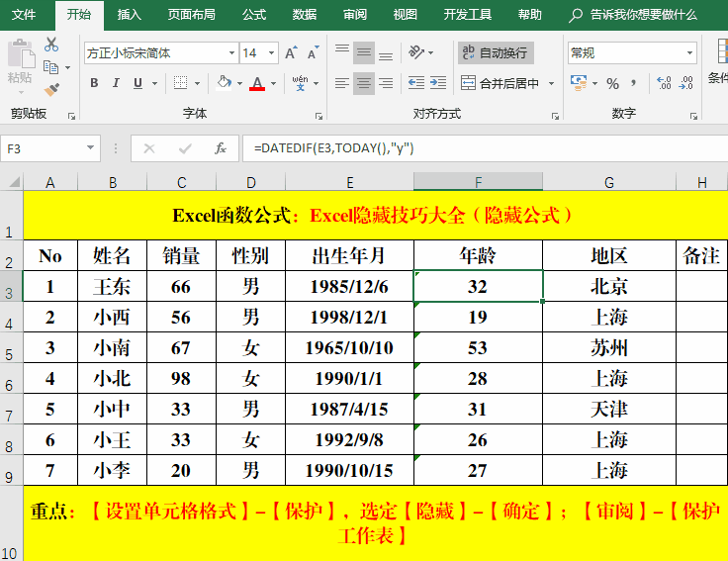Open the 开发工具 Developer tab
728x561 pixels.
[x=467, y=15]
